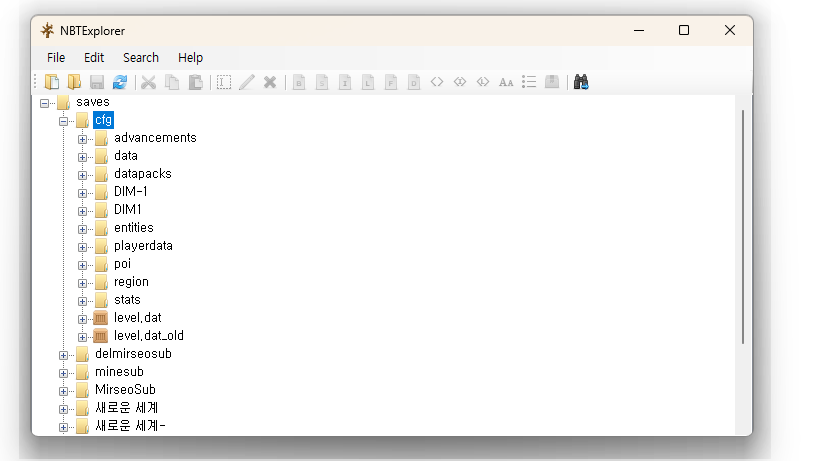Select the poi folder row
This screenshot has height=461, width=830.
122,264
